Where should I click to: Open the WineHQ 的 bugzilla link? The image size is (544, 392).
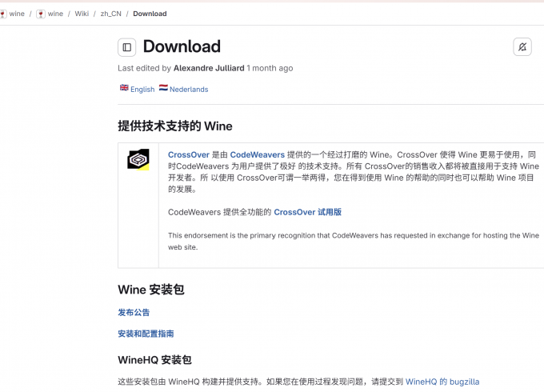pos(442,382)
